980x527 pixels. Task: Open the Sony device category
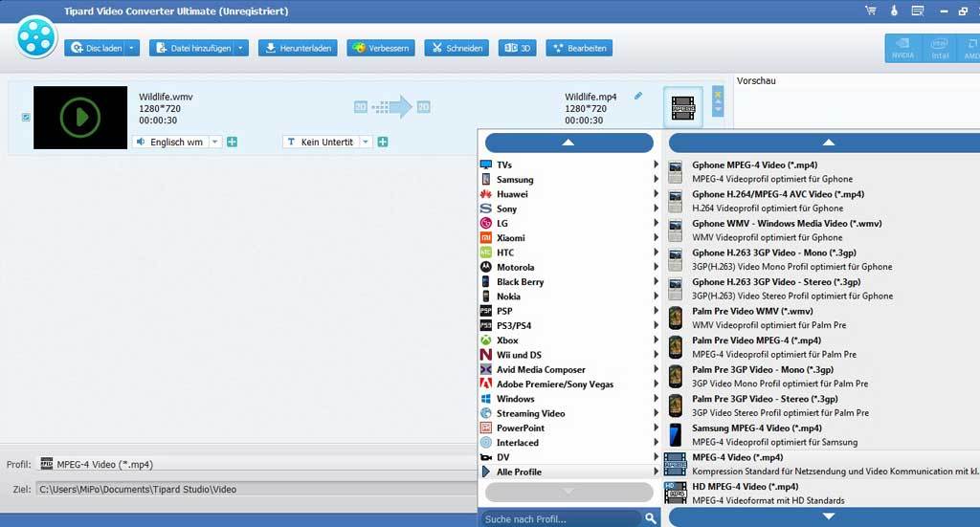(x=568, y=209)
